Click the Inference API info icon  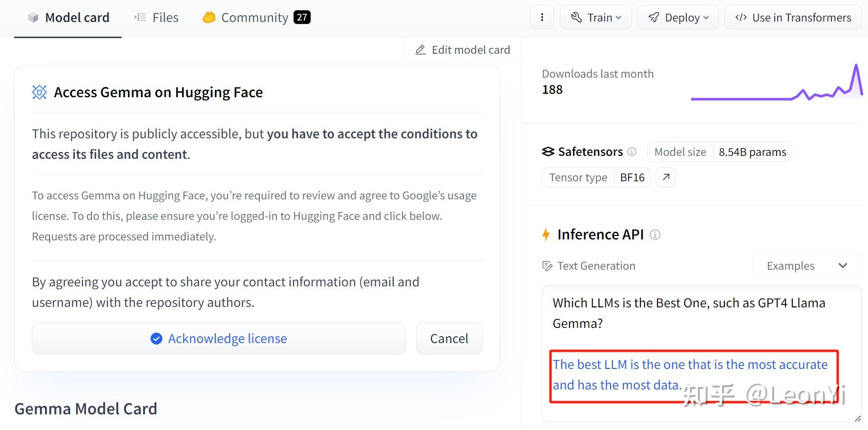click(655, 235)
